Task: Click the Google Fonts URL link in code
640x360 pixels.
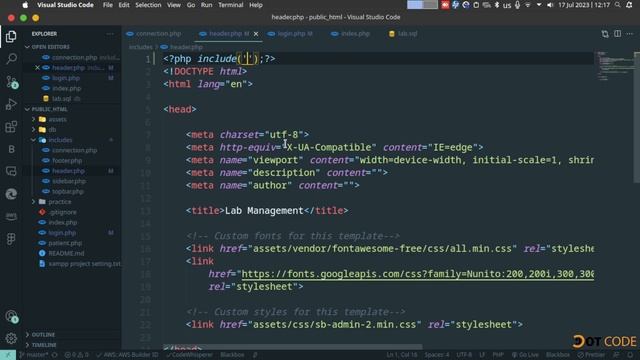Action: pos(418,274)
